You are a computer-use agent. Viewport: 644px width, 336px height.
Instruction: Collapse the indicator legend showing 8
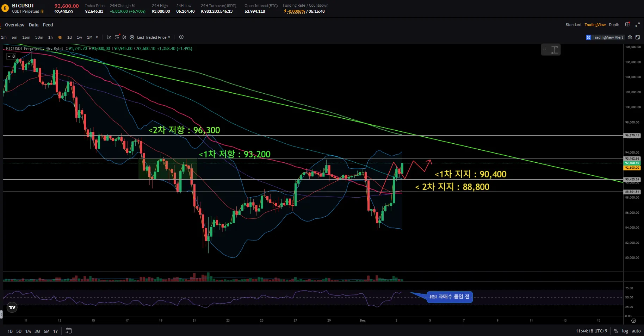click(x=9, y=56)
